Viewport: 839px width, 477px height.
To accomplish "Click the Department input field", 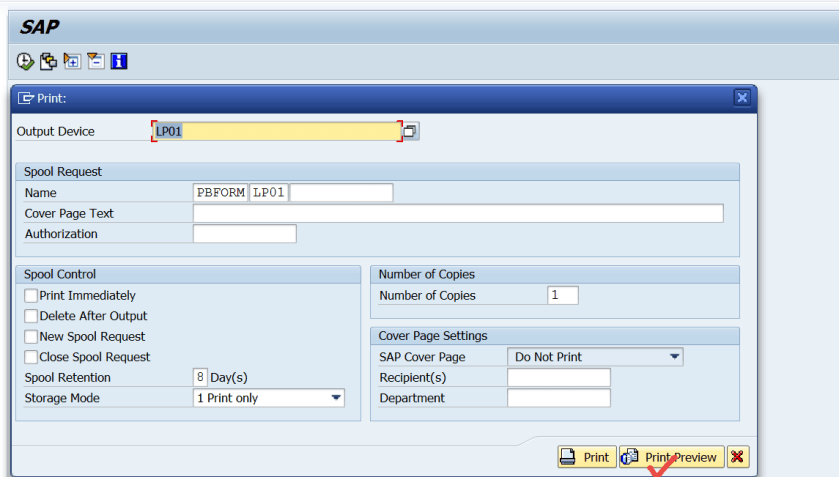I will pos(559,398).
